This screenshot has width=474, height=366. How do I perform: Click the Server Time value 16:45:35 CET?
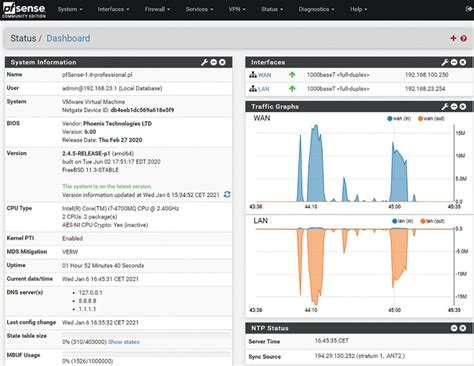331,341
